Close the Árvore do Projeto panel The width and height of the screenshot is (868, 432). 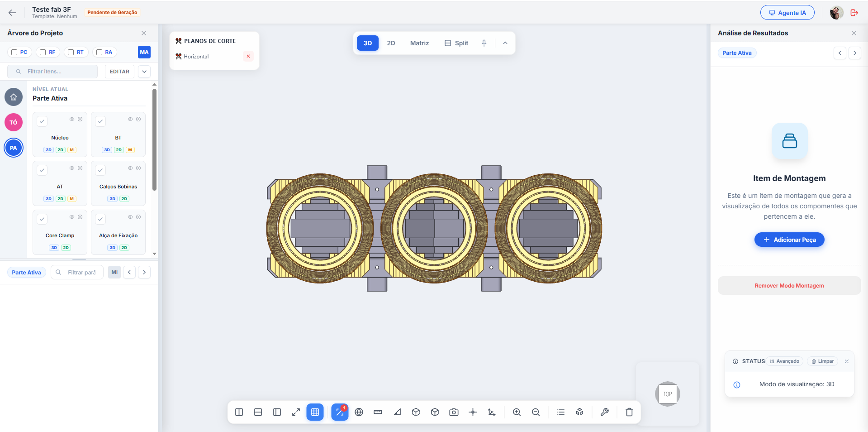(x=144, y=33)
